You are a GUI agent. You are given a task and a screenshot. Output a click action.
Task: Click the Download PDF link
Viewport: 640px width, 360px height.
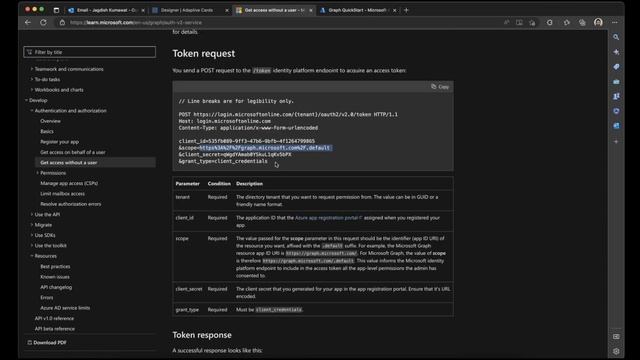click(x=49, y=342)
